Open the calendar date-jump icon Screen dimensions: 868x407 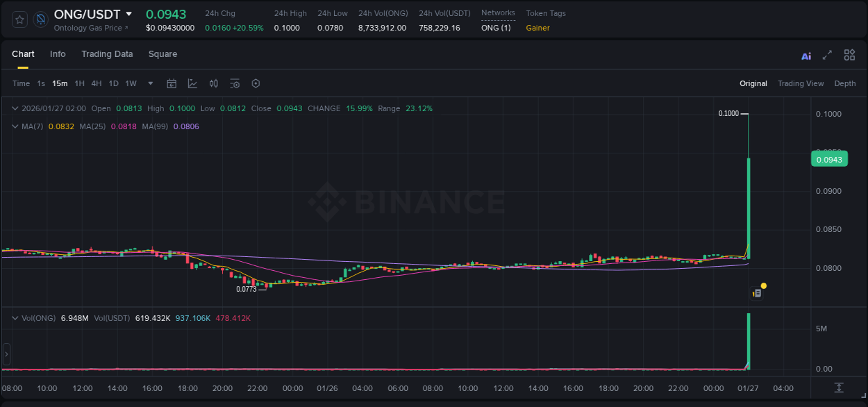172,83
